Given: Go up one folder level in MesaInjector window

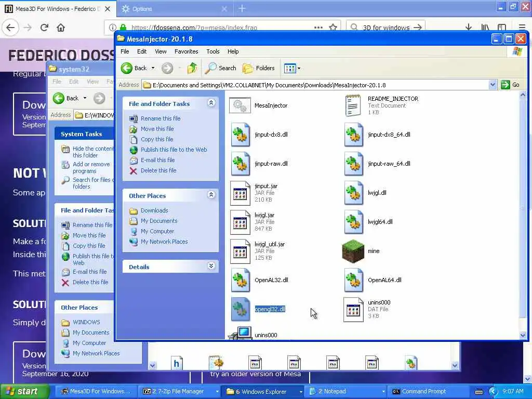Looking at the screenshot, I should (x=192, y=68).
